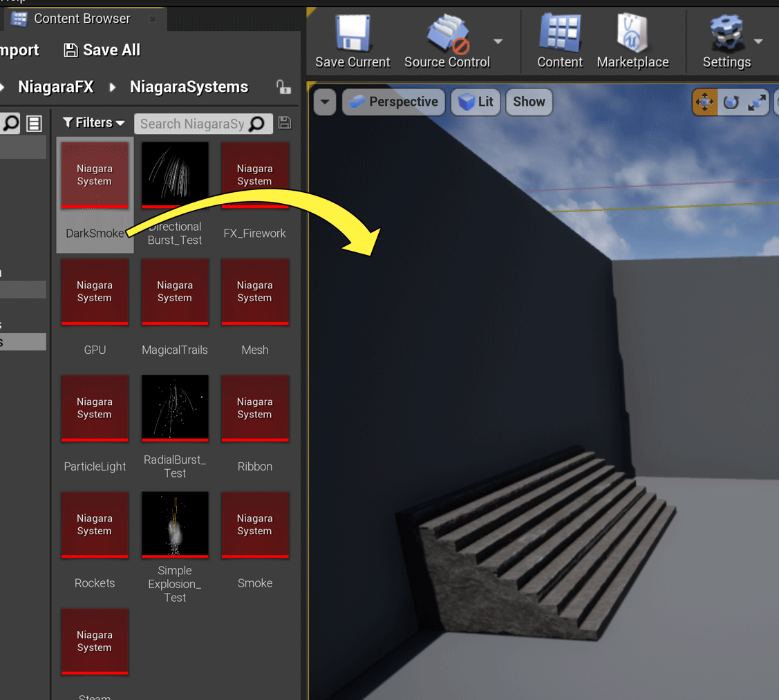779x700 pixels.
Task: Toggle the sources list view icon
Action: 35,123
